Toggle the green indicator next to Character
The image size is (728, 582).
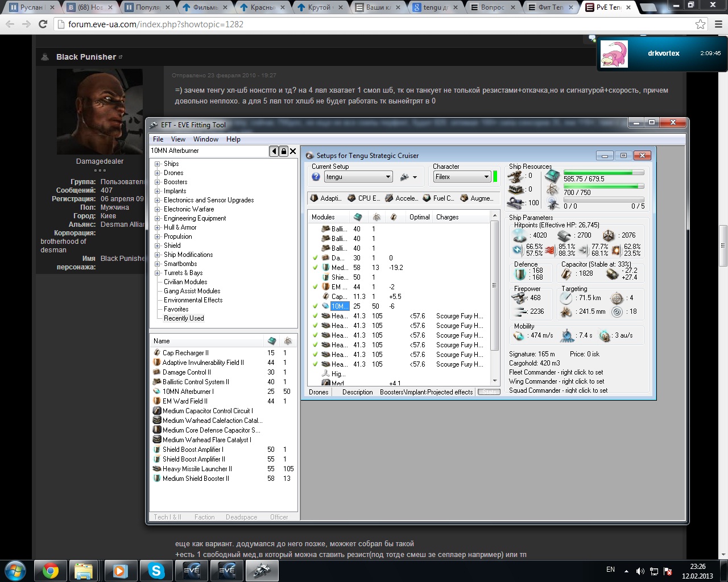tap(495, 177)
